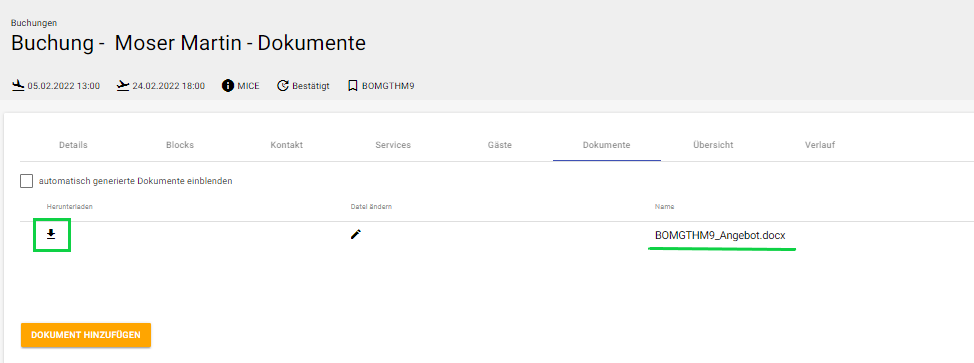Open the Gäste tab
The height and width of the screenshot is (363, 974).
(x=500, y=145)
